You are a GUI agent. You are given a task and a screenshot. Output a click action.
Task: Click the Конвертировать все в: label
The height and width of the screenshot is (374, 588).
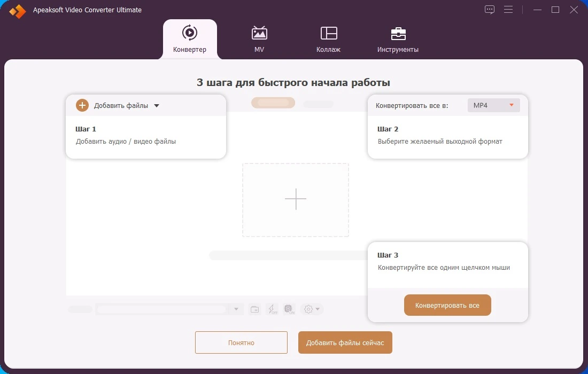(412, 106)
